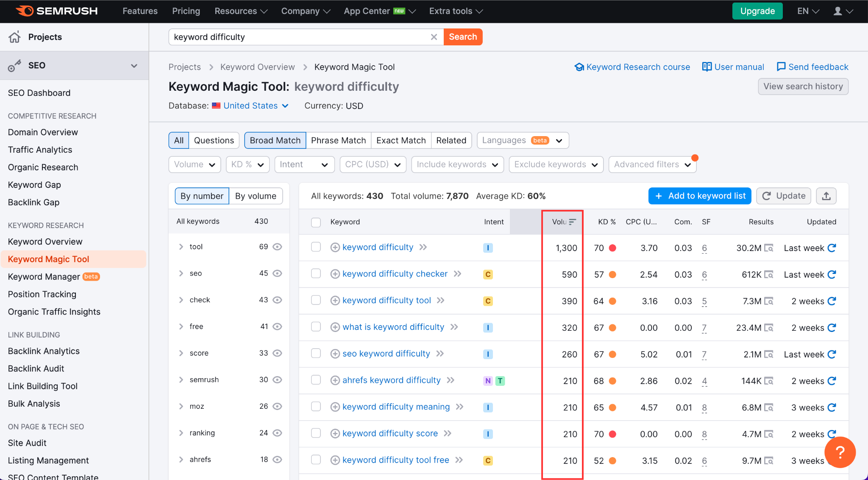Image resolution: width=868 pixels, height=480 pixels.
Task: Tick checkbox for what is keyword difficulty
Action: point(316,327)
